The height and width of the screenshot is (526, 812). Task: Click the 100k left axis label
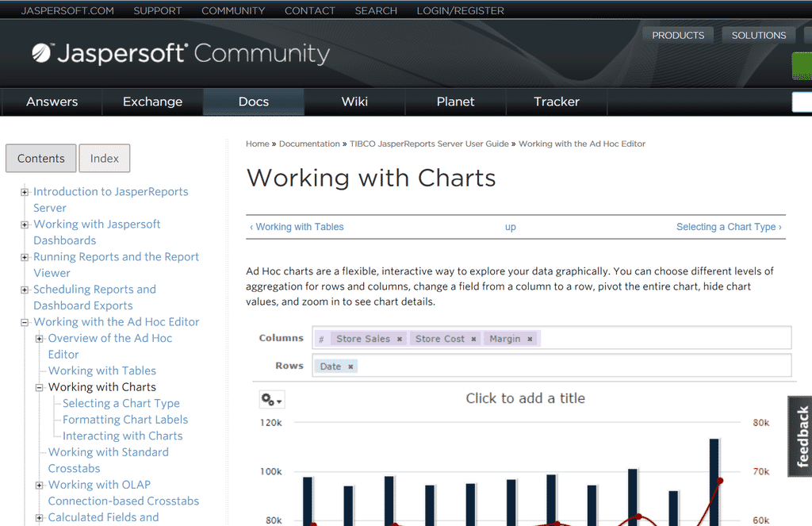271,471
